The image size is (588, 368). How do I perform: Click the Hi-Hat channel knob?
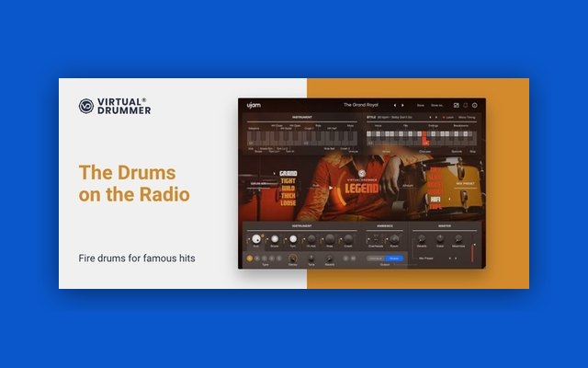pyautogui.click(x=311, y=239)
